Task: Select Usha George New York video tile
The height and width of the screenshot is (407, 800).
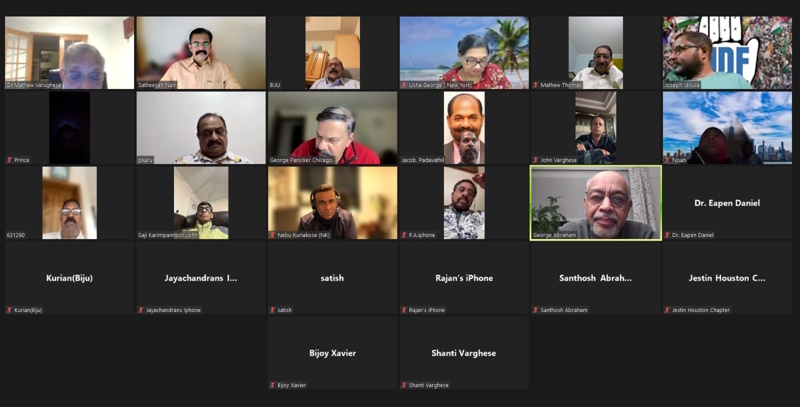Action: coord(464,52)
